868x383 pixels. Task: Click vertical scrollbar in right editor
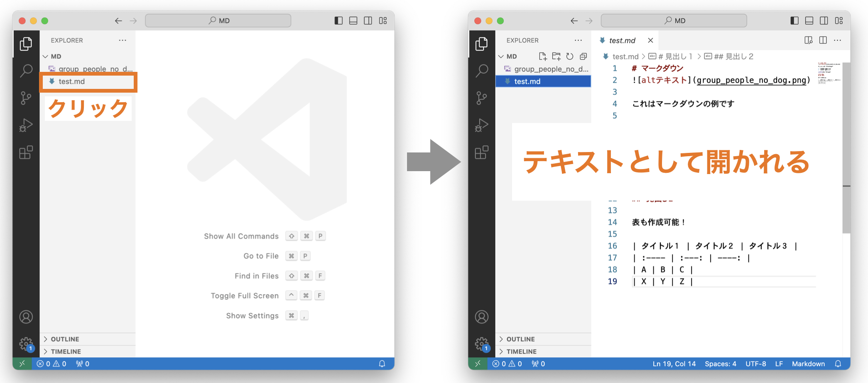pos(846,147)
